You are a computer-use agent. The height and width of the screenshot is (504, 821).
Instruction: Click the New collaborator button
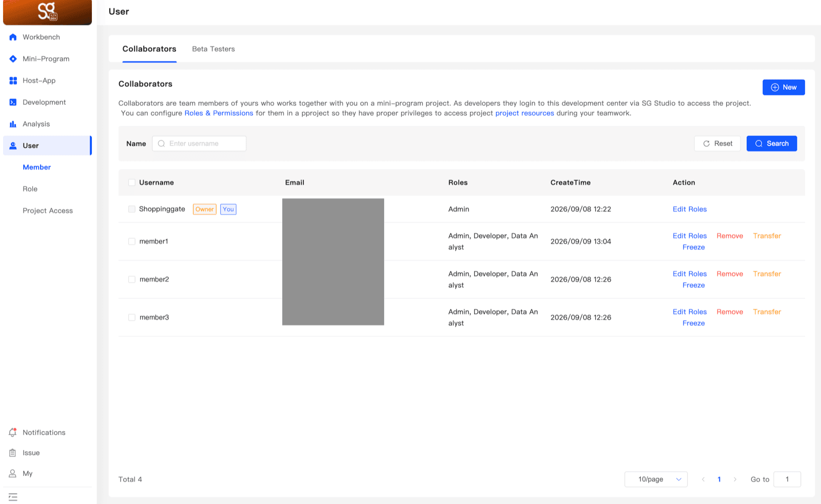[x=784, y=87]
